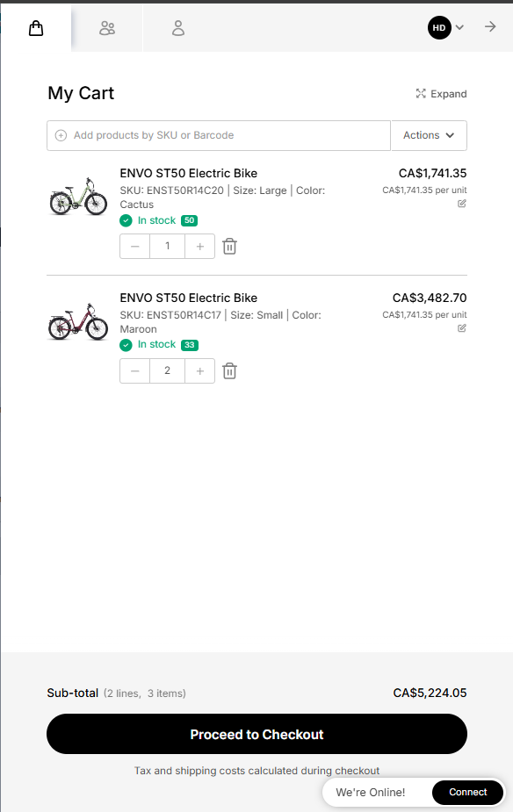Edit price of Maroon bike line
Image resolution: width=513 pixels, height=812 pixels.
pos(462,327)
